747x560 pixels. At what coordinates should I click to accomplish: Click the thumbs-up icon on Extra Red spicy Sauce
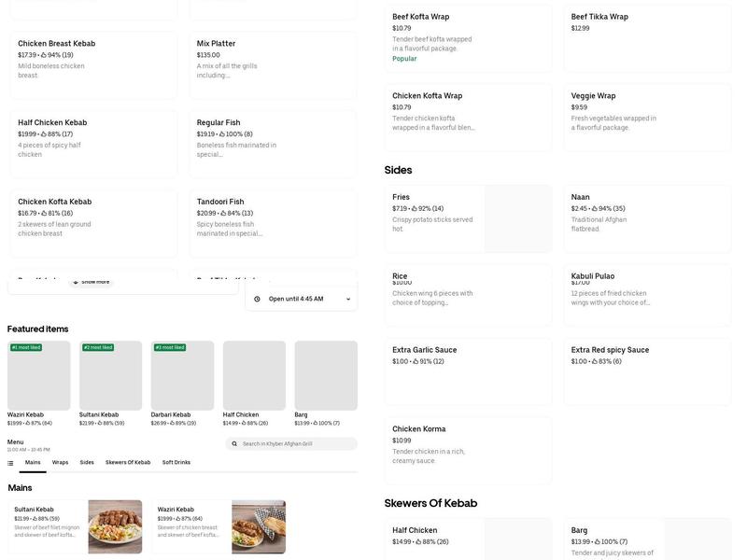[x=595, y=361]
